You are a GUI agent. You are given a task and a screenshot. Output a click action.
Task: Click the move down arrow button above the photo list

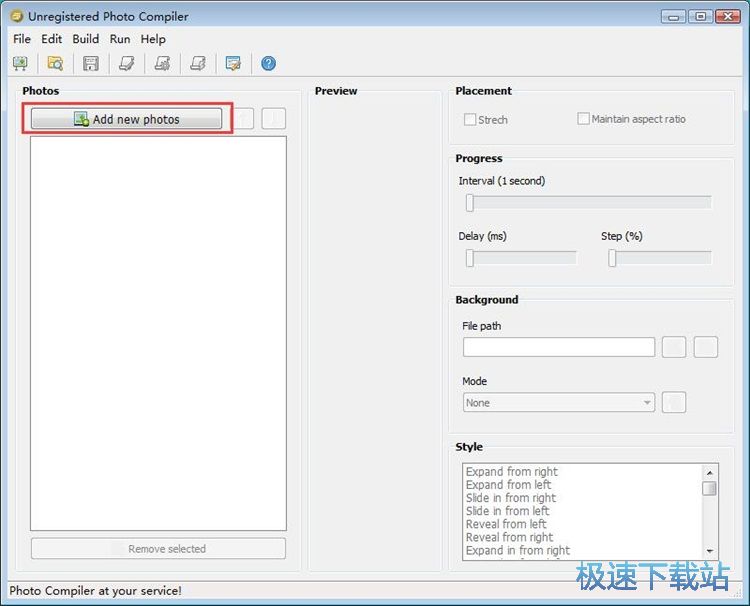pos(274,119)
